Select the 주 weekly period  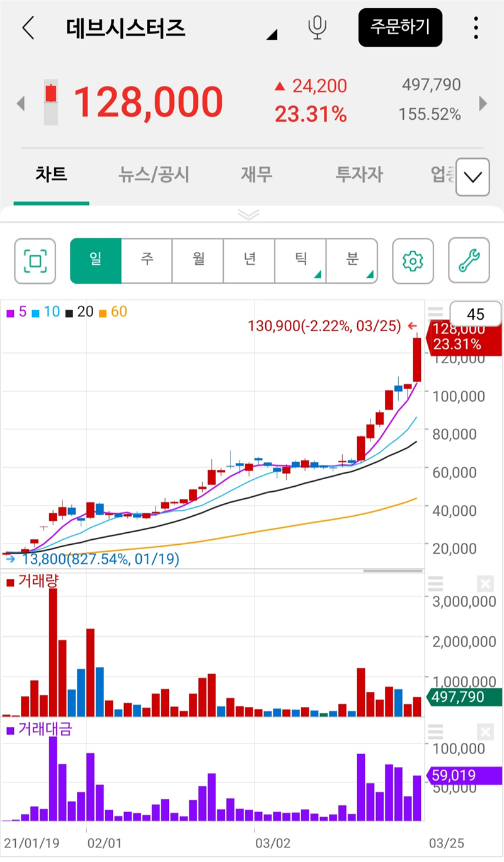tap(147, 260)
